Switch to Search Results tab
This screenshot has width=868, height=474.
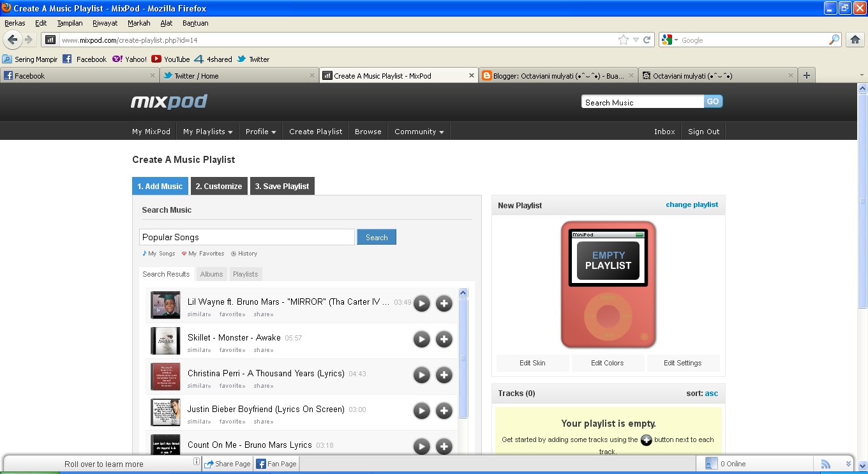coord(166,274)
